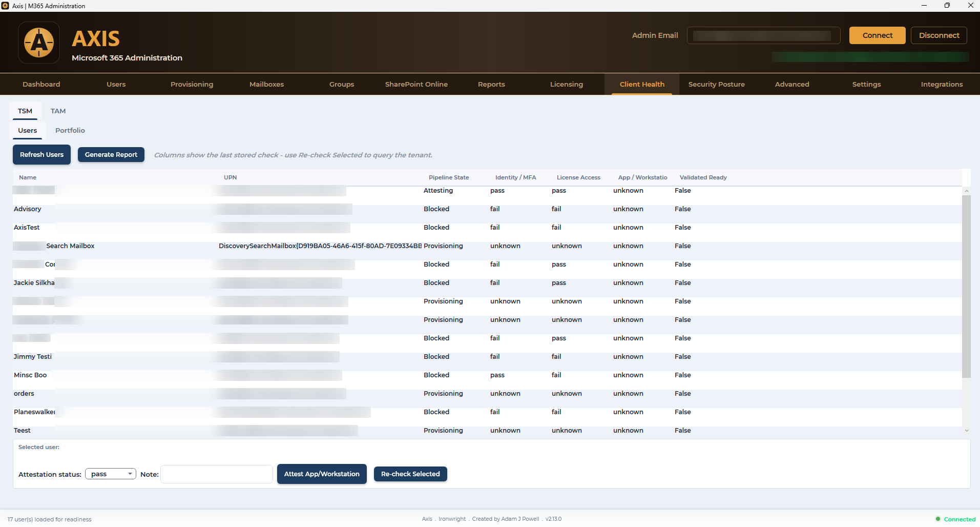Click the AXIS logo icon

click(x=39, y=43)
